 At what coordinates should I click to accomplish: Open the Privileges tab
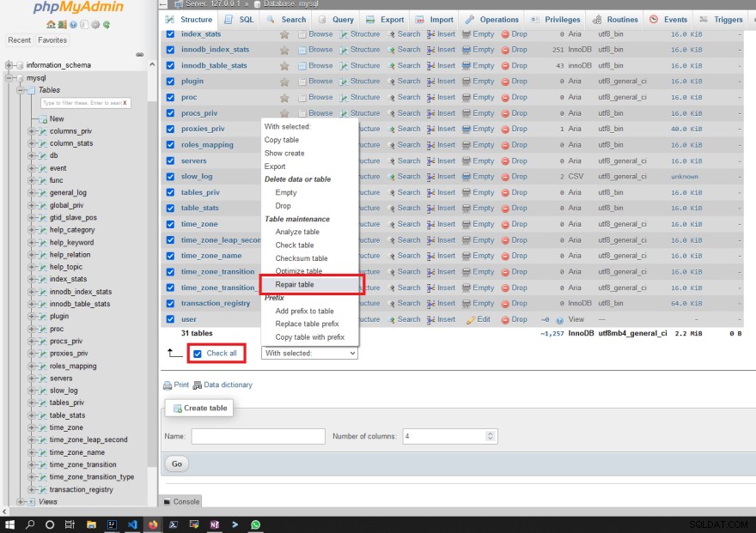point(555,20)
